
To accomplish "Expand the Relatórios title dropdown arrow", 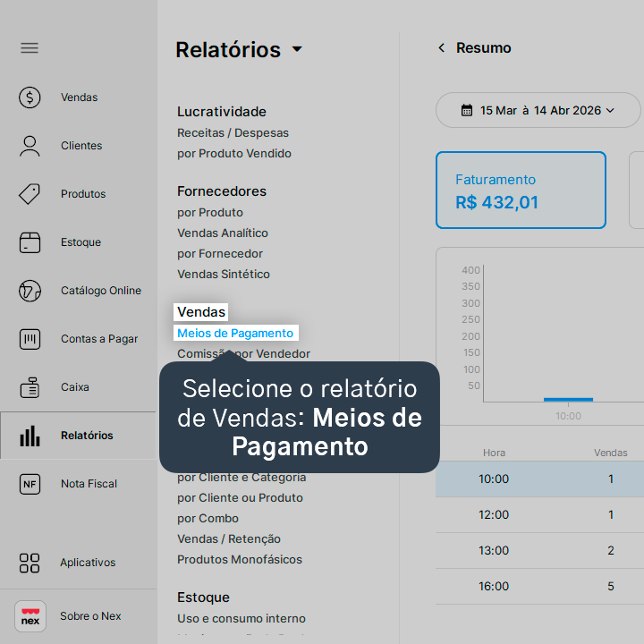I will point(297,49).
